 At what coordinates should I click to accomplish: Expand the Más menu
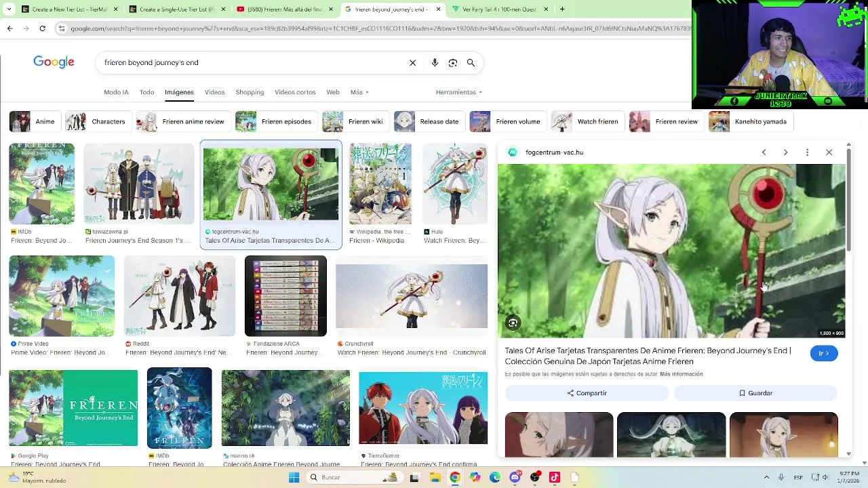pyautogui.click(x=359, y=92)
